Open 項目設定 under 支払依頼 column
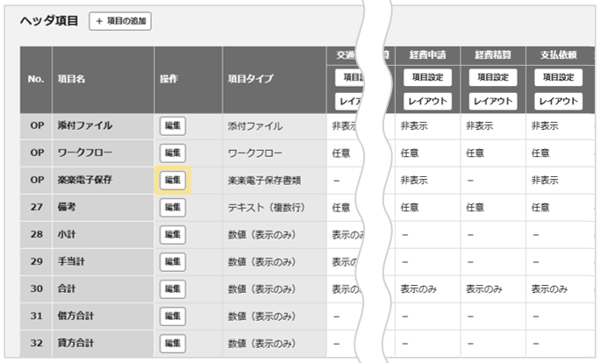This screenshot has width=600, height=363. [558, 77]
